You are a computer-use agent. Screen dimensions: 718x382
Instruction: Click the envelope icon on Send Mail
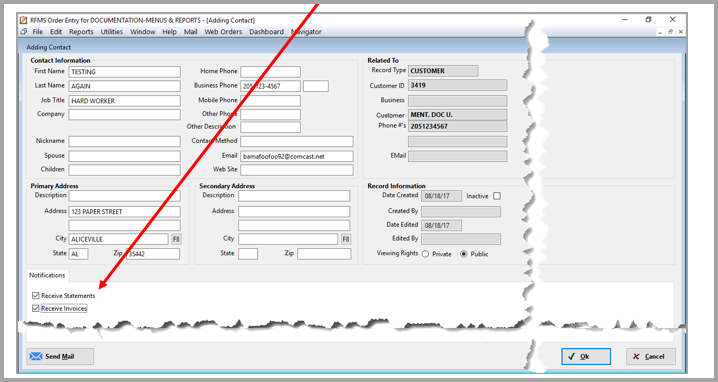[x=36, y=356]
